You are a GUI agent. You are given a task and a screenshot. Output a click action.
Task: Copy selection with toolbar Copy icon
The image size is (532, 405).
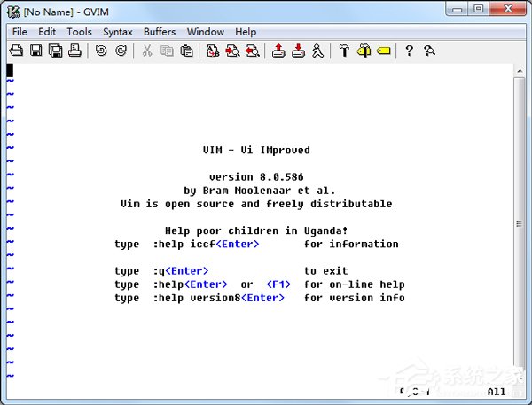pos(167,51)
